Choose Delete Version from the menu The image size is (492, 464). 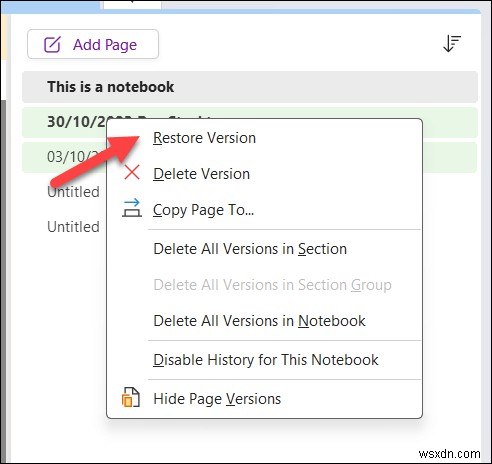tap(264, 174)
